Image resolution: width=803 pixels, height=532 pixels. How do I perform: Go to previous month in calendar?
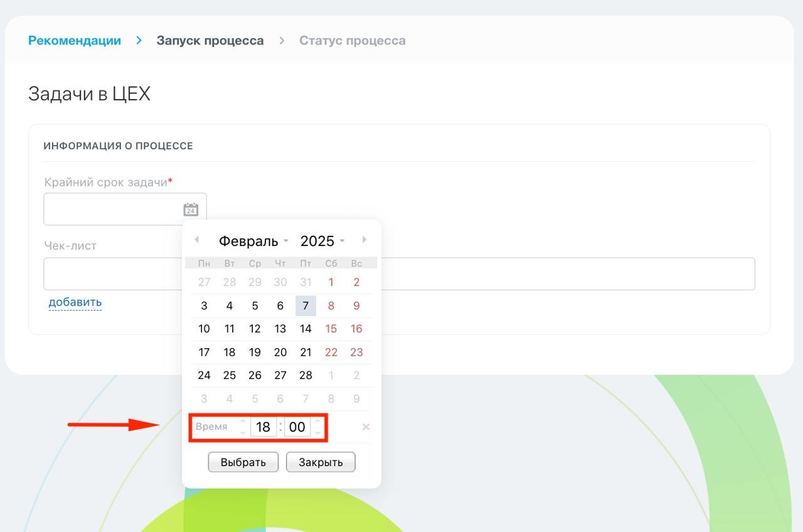[x=196, y=240]
